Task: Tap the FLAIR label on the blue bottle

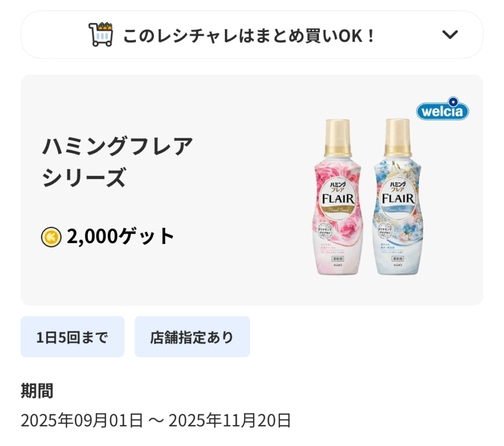Action: click(398, 199)
